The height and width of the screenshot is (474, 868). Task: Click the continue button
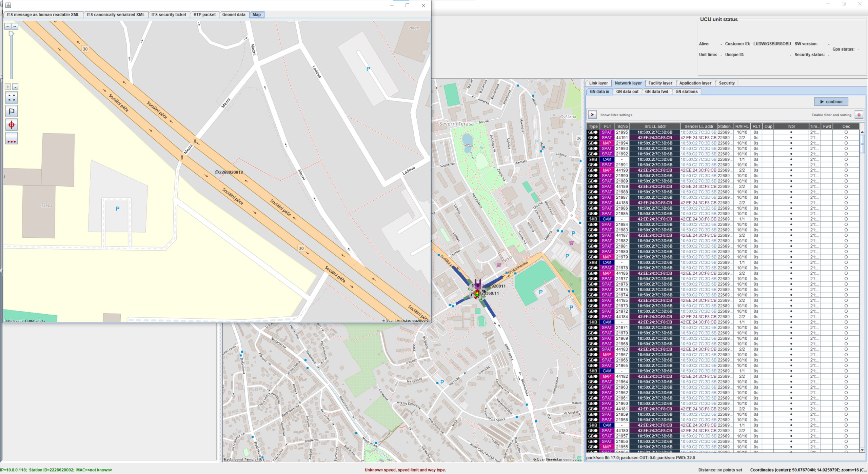coord(831,102)
